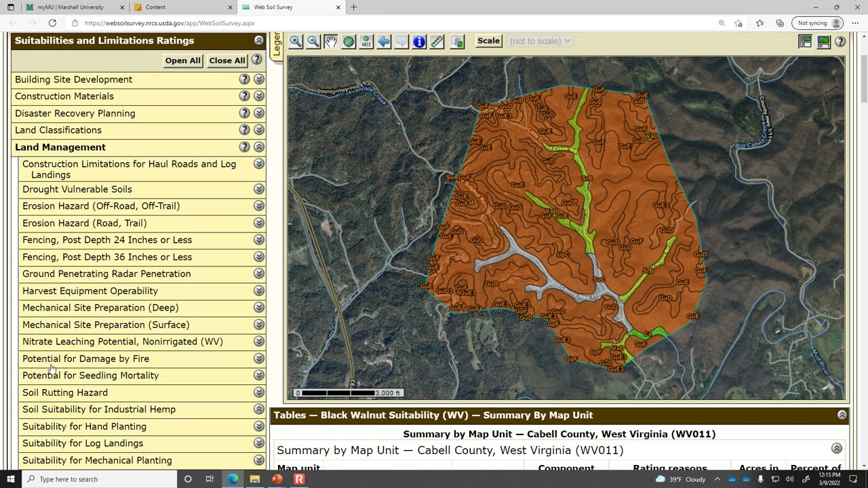Open Suitability for Log Landings rating
868x488 pixels.
pos(83,443)
